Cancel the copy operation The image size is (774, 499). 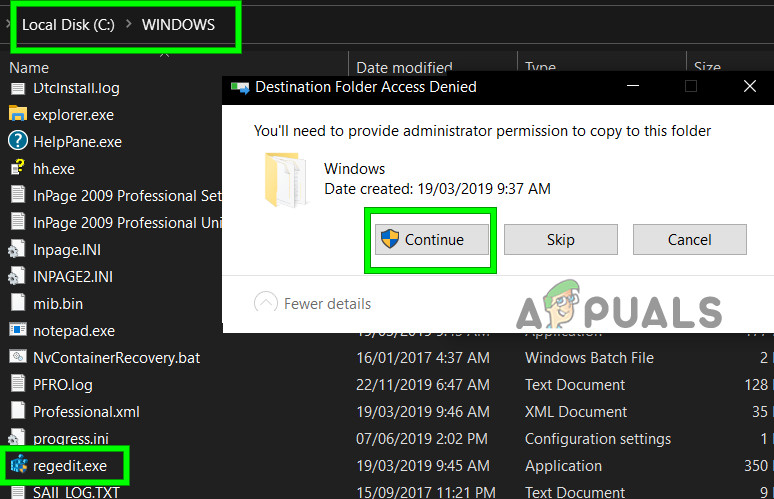tap(690, 239)
